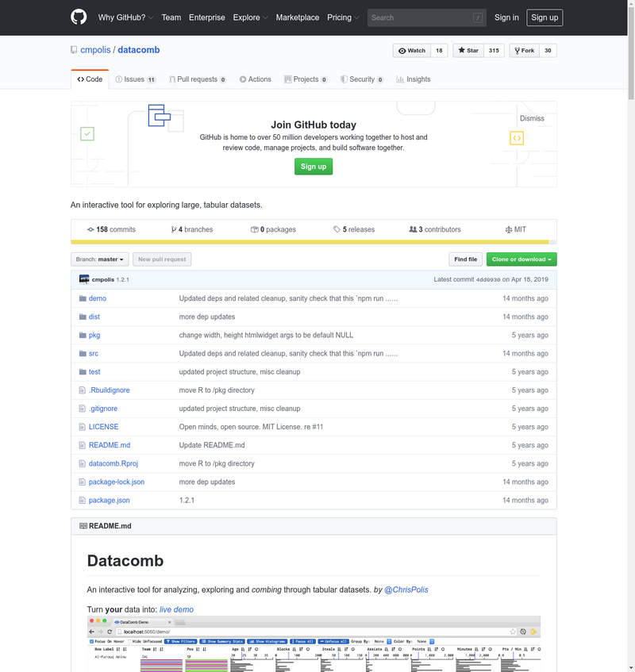
Task: Open the Projects tab
Action: tap(306, 79)
